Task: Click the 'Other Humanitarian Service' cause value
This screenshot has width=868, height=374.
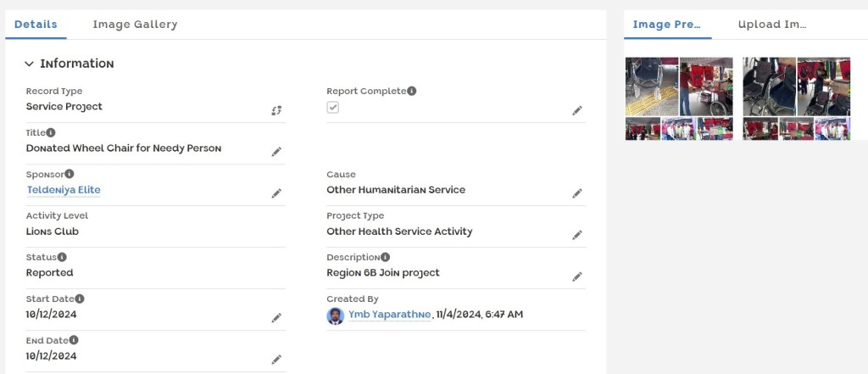Action: point(396,190)
